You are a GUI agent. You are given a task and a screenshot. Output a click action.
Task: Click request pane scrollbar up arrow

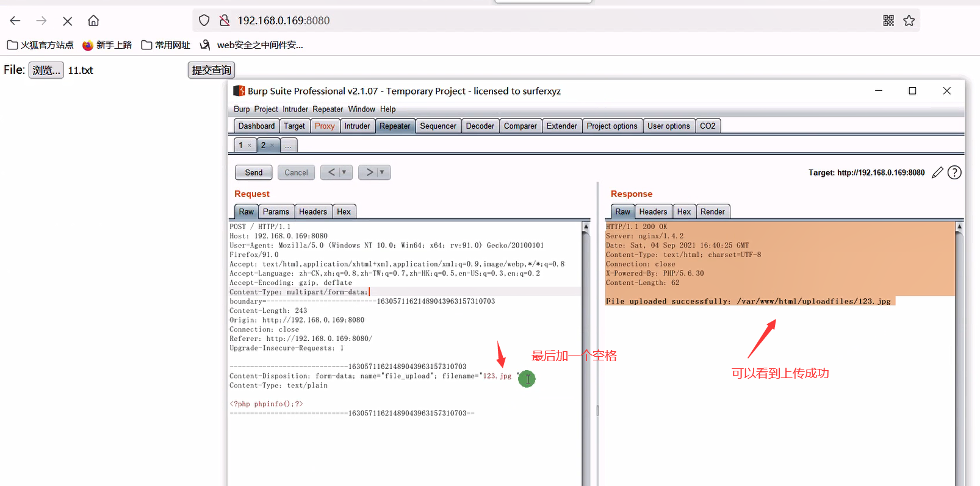[586, 226]
